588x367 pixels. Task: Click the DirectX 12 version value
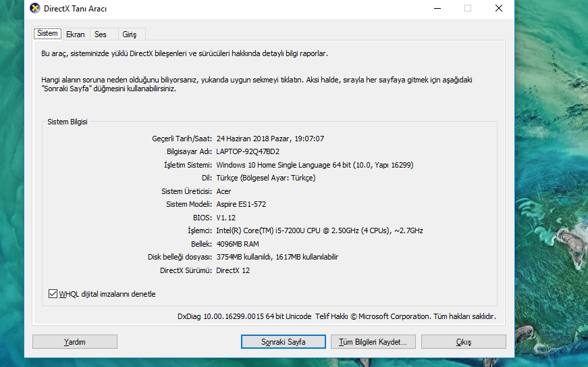pos(233,270)
